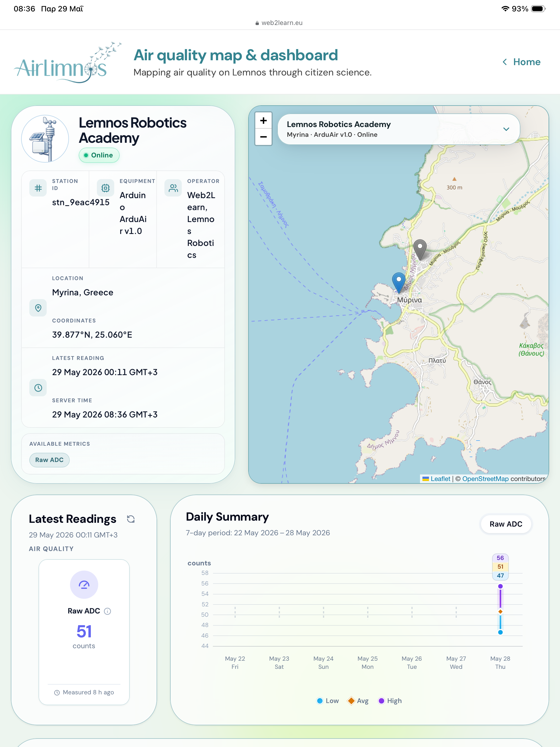
Task: Tap the battery status icon
Action: point(538,9)
